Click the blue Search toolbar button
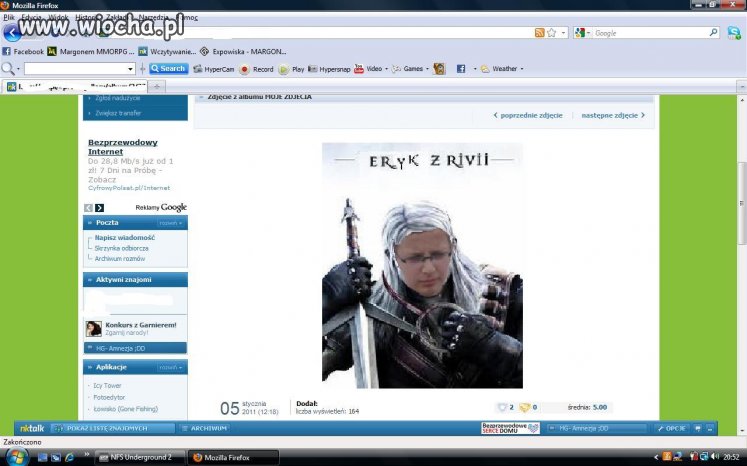747x466 pixels. pos(169,69)
